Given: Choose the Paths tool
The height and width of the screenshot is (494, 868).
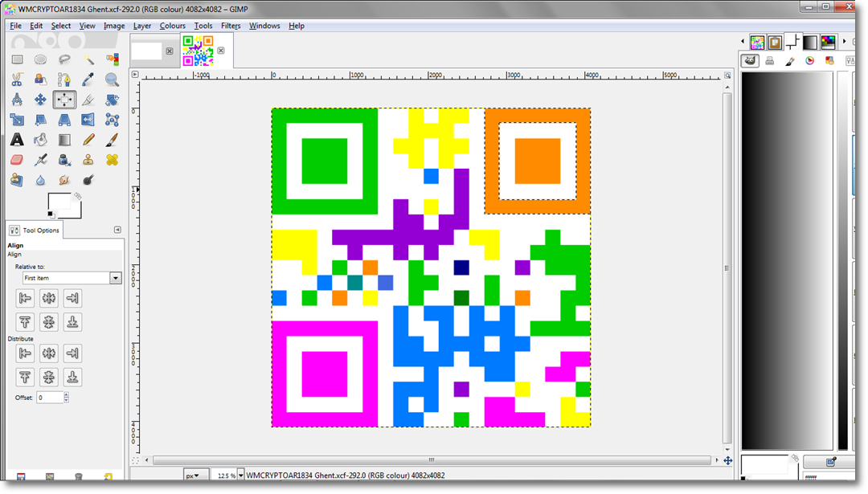Looking at the screenshot, I should tap(64, 80).
